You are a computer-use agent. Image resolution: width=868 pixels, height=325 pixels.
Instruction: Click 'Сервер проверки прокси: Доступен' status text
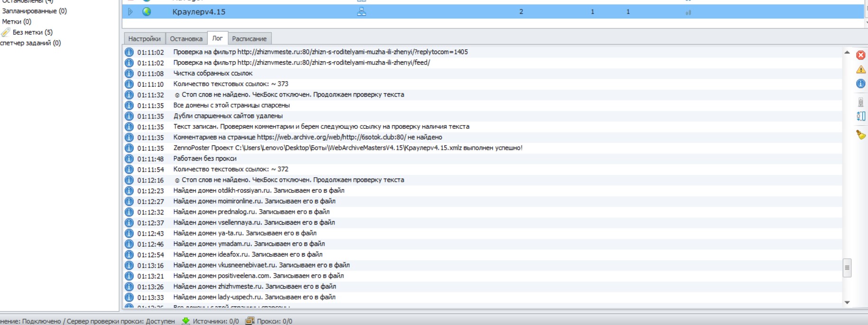coord(121,321)
